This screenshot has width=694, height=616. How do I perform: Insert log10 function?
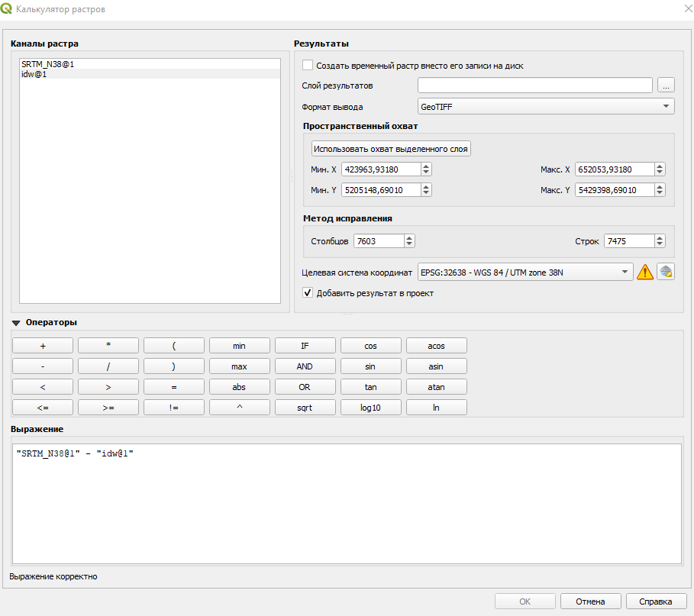click(371, 408)
